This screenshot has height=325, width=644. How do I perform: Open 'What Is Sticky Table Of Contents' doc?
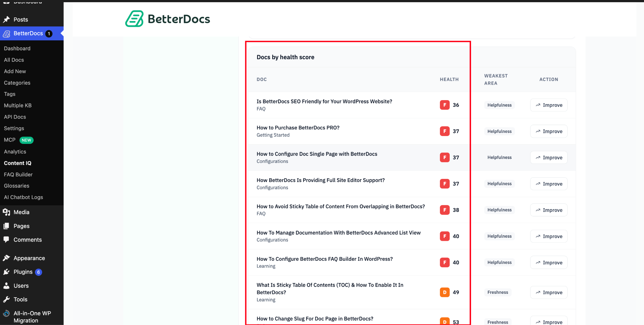(x=330, y=289)
